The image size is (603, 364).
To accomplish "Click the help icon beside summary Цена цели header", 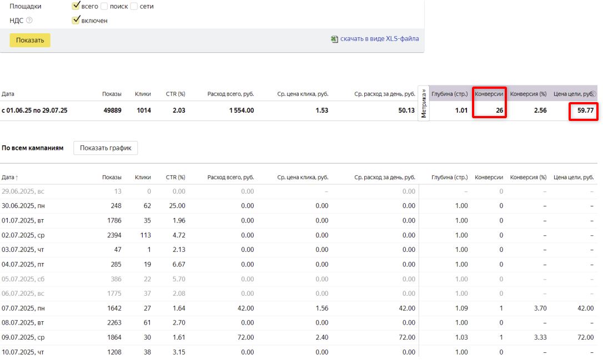I will (x=592, y=94).
